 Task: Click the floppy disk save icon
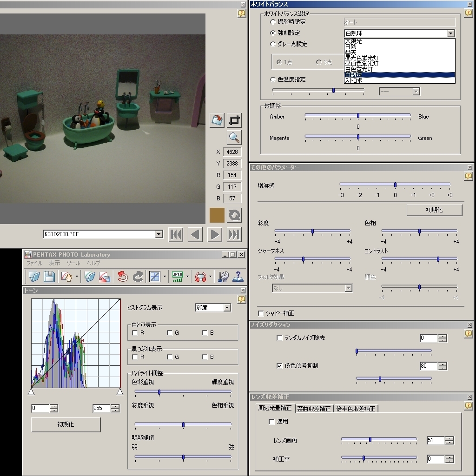[x=49, y=277]
